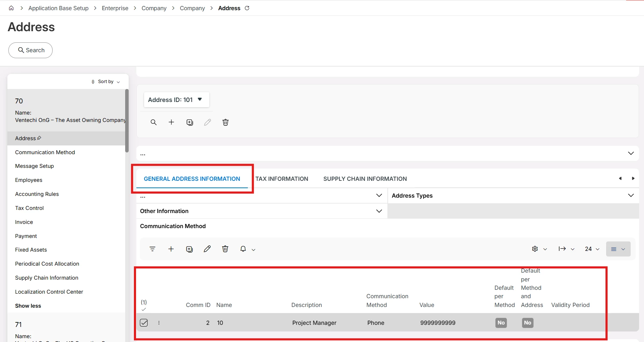Open the export arrow menu
Viewport: 644px width, 342px height.
[567, 249]
